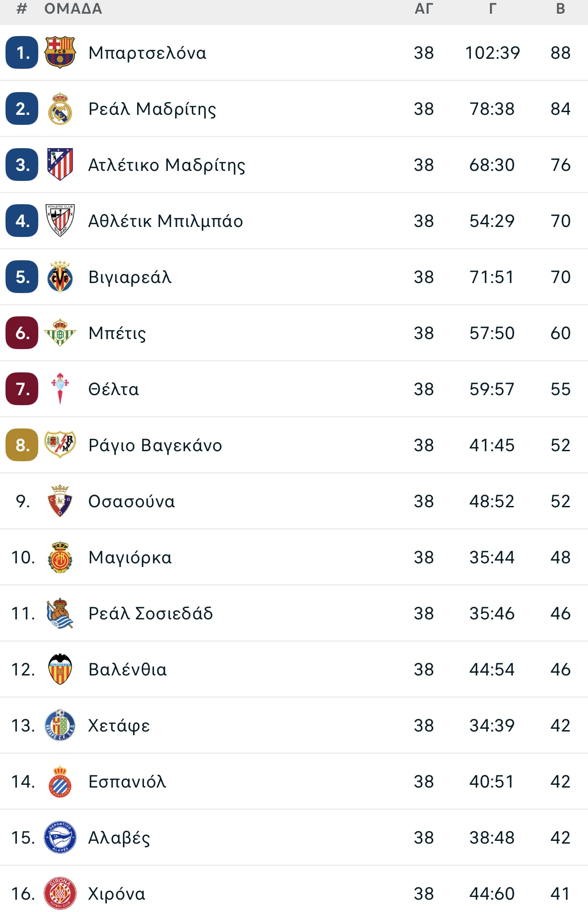Sort by Β points column header
The width and height of the screenshot is (588, 912).
pos(561,9)
